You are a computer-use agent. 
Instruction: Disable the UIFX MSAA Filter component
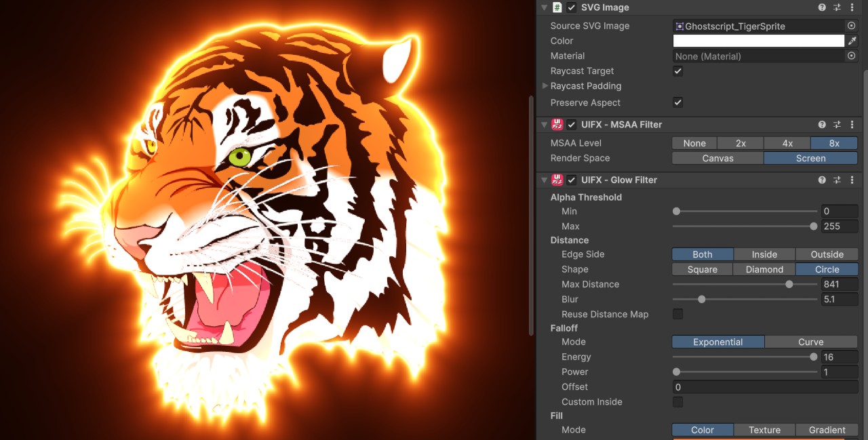pos(572,125)
